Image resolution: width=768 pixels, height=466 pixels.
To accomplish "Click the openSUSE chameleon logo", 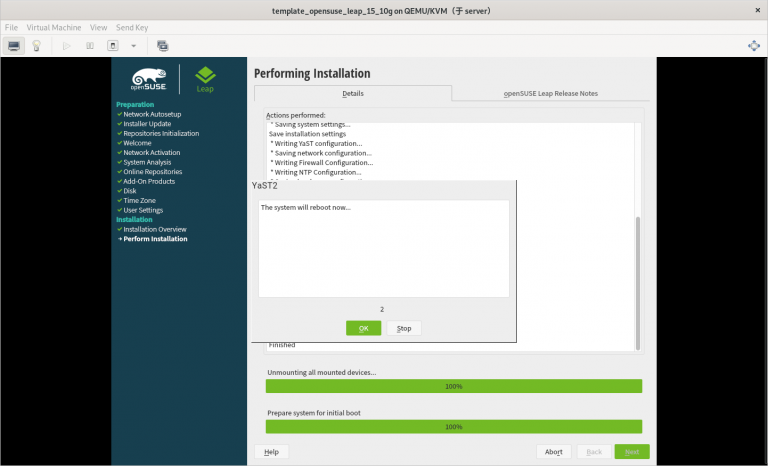I will click(149, 79).
